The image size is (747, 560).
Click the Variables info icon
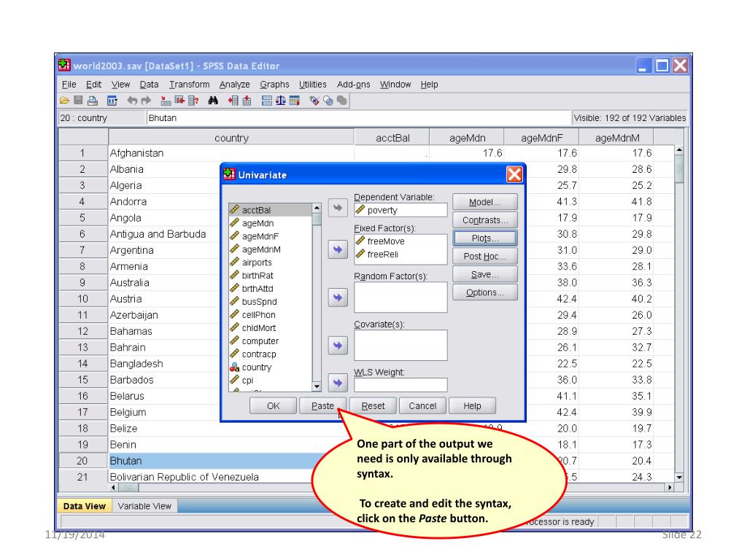pyautogui.click(x=193, y=101)
